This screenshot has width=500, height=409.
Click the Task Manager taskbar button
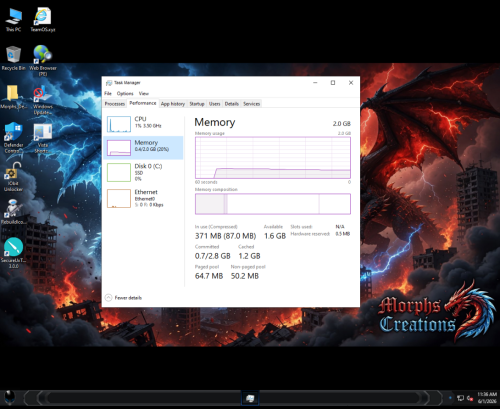pos(250,398)
